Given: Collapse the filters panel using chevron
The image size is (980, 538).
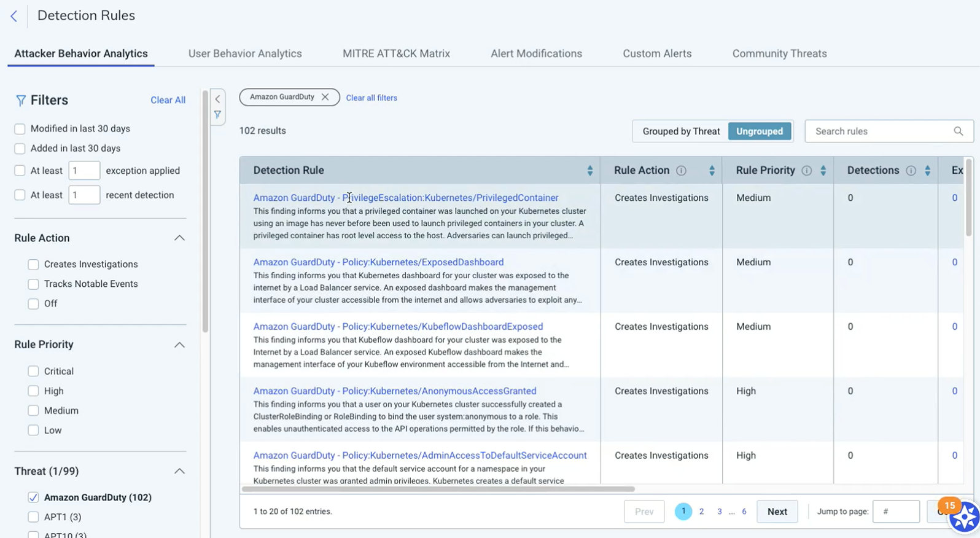Looking at the screenshot, I should coord(217,99).
